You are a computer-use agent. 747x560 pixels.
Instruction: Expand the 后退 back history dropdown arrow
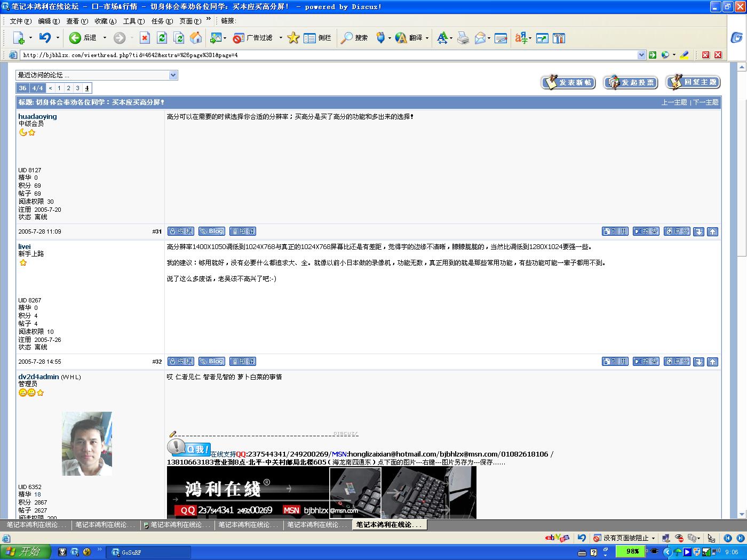pos(105,38)
